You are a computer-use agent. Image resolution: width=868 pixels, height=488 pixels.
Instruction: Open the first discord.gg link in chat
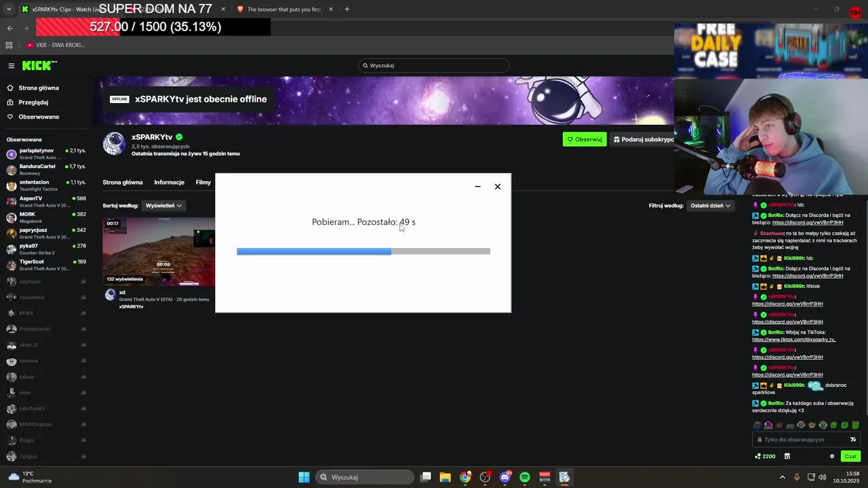pos(808,223)
